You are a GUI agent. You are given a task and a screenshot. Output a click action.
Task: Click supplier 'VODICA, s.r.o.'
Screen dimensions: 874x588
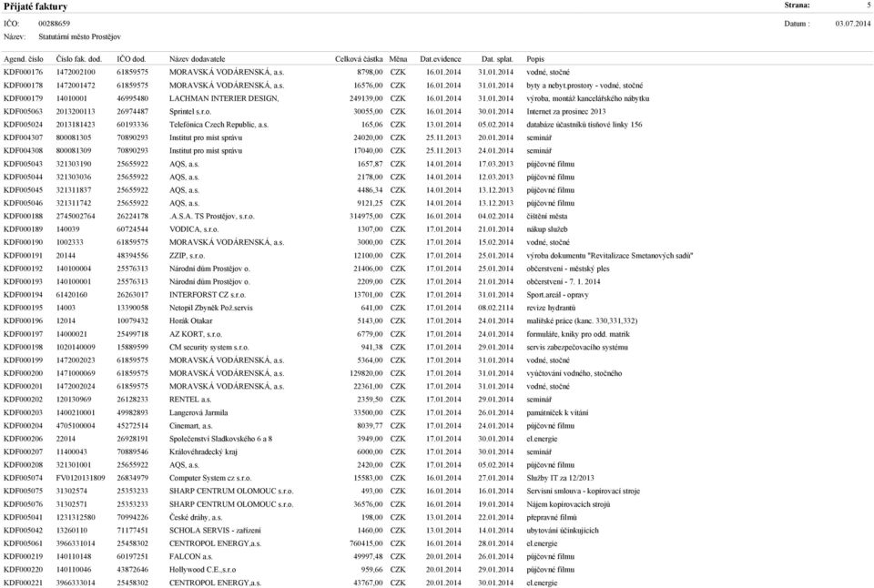click(194, 229)
